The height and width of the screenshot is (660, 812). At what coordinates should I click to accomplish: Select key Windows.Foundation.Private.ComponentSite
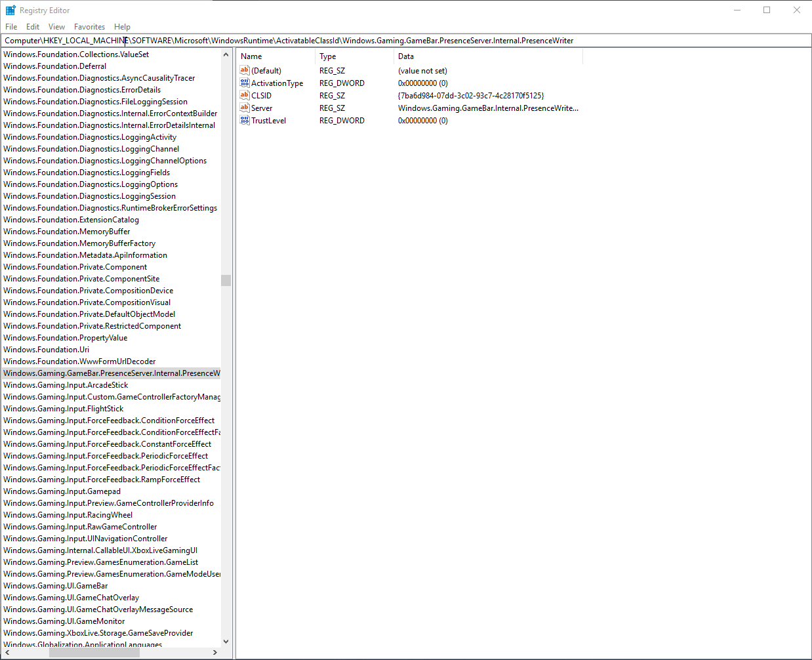[81, 279]
